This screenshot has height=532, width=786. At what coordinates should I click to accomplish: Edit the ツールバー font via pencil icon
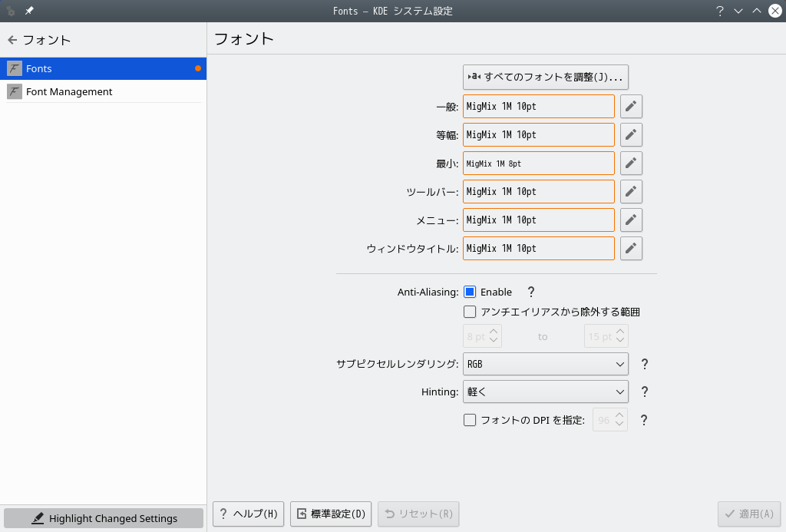631,192
